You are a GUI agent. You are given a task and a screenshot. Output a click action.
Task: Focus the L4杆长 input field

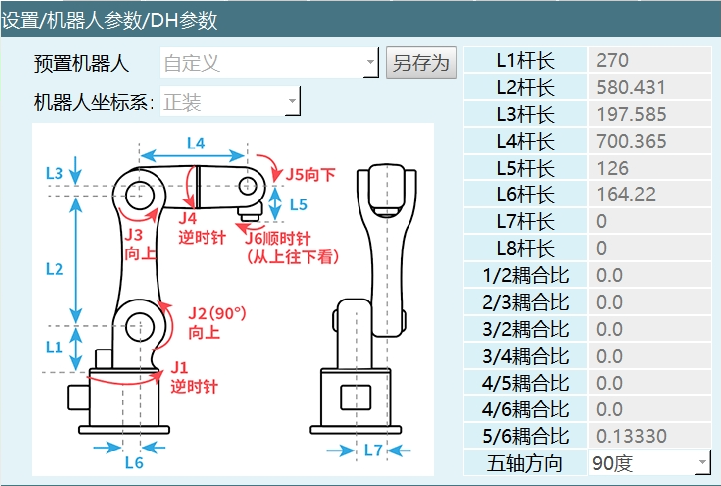651,141
